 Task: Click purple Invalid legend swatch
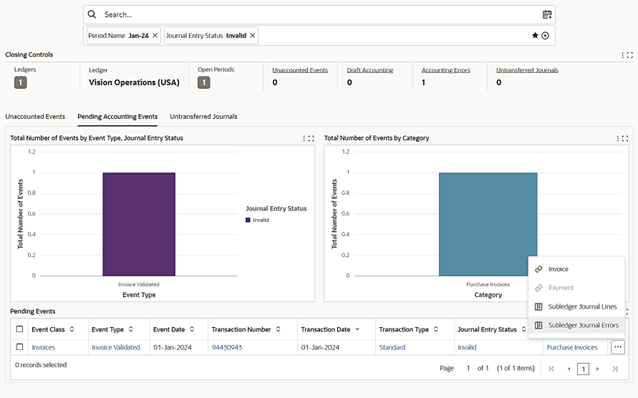248,220
